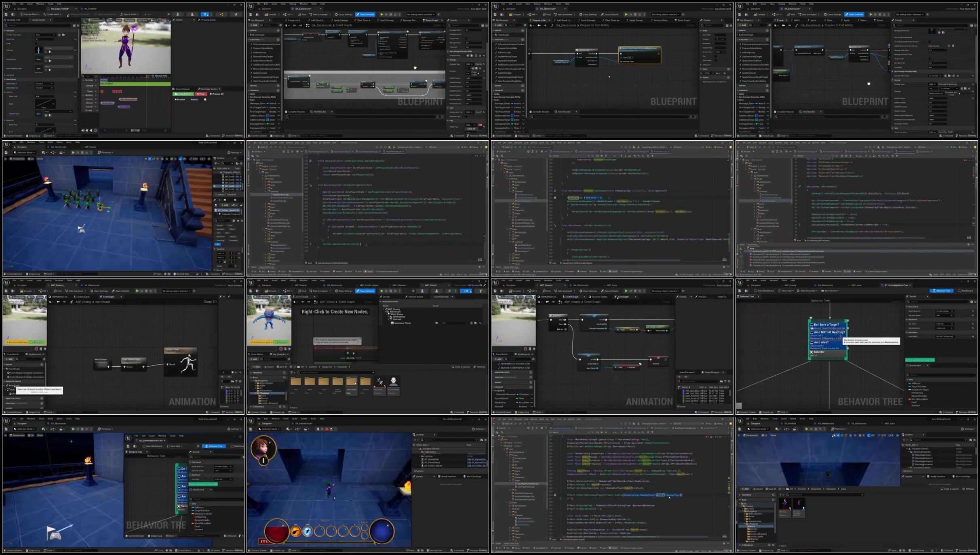Image resolution: width=980 pixels, height=555 pixels.
Task: Click the red health globe on game HUD
Action: pyautogui.click(x=276, y=531)
